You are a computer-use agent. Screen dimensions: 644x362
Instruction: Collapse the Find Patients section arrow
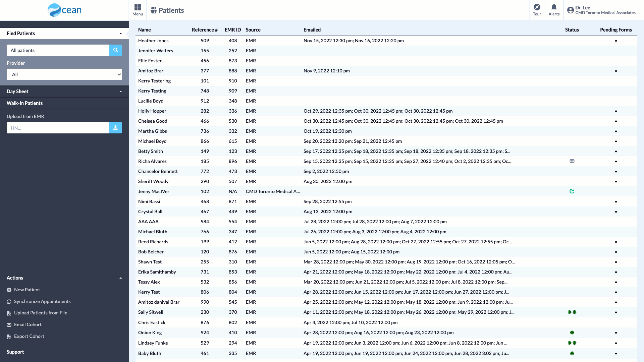tap(121, 34)
